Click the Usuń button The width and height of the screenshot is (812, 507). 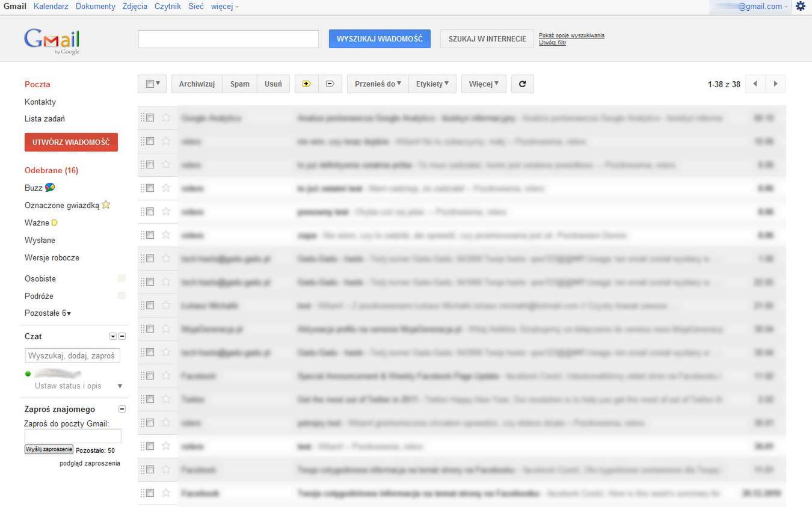click(273, 84)
